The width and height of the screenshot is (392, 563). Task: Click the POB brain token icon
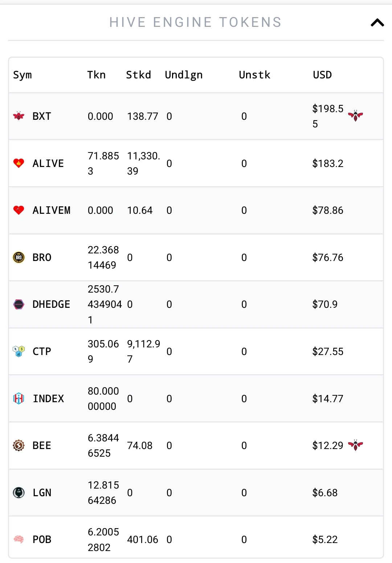pyautogui.click(x=19, y=539)
